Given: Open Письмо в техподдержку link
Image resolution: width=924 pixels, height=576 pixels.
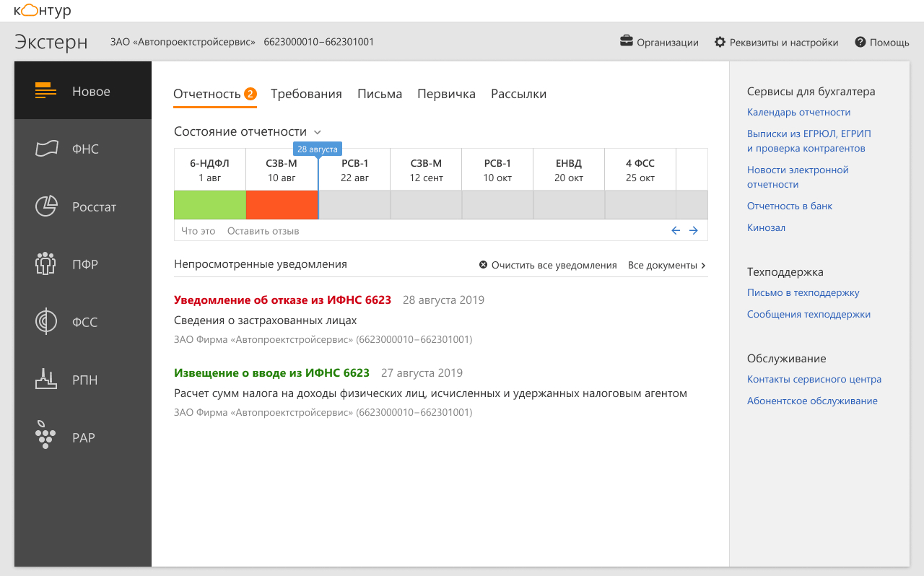Looking at the screenshot, I should pos(803,293).
